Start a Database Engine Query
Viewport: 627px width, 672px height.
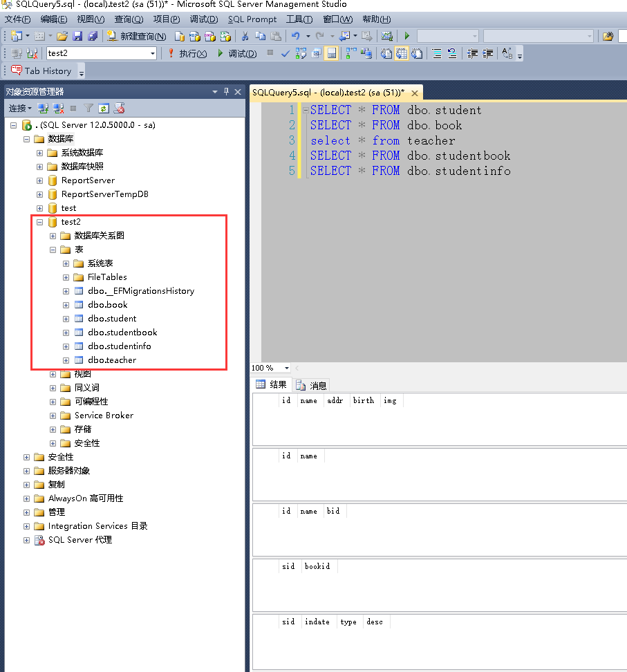click(x=180, y=37)
